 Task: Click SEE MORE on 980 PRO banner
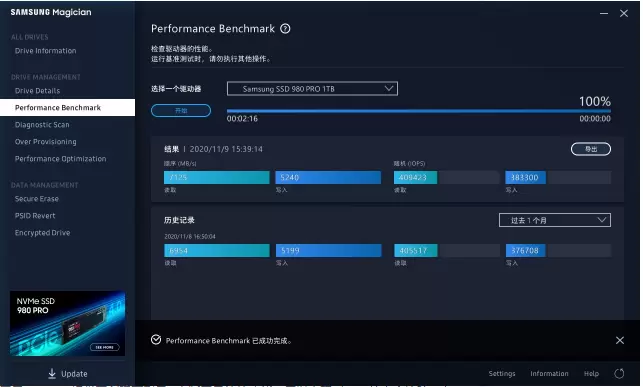pyautogui.click(x=105, y=347)
